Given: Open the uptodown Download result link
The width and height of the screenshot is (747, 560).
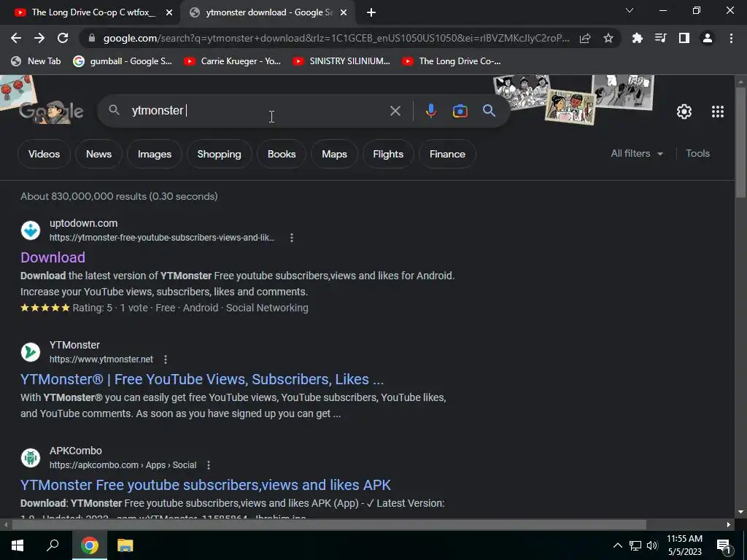Looking at the screenshot, I should tap(53, 257).
